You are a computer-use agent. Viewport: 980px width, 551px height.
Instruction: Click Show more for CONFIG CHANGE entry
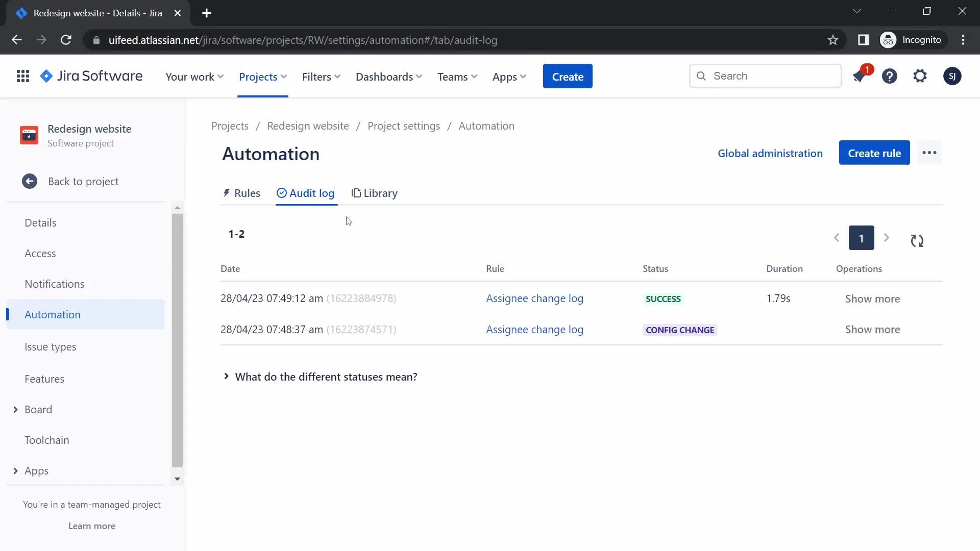pos(872,330)
